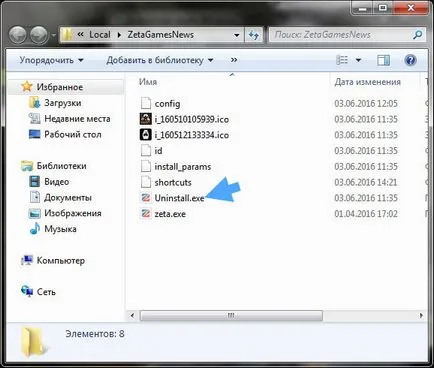Open the Упорядочить menu
Viewport: 434px width, 368px height.
click(51, 60)
